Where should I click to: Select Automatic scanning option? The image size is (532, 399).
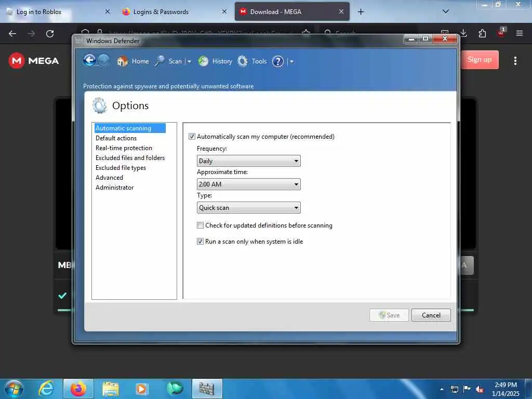tap(130, 128)
